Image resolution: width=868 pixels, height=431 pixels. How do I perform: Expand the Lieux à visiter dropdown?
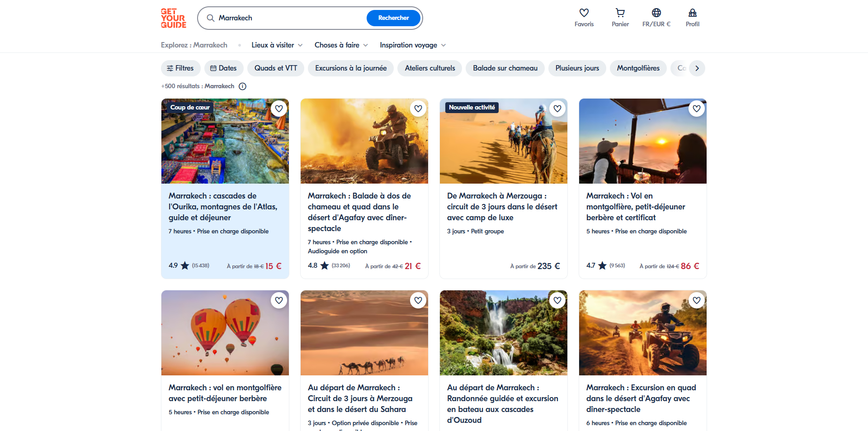tap(277, 45)
